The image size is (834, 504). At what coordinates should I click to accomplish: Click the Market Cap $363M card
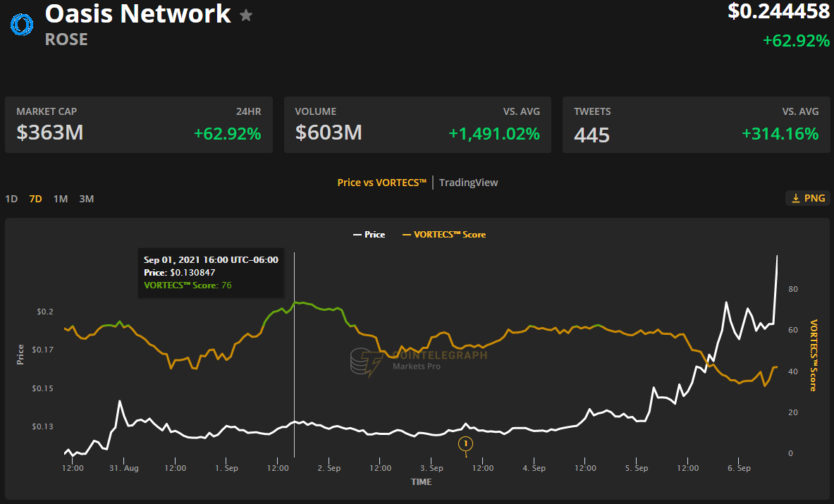click(138, 125)
